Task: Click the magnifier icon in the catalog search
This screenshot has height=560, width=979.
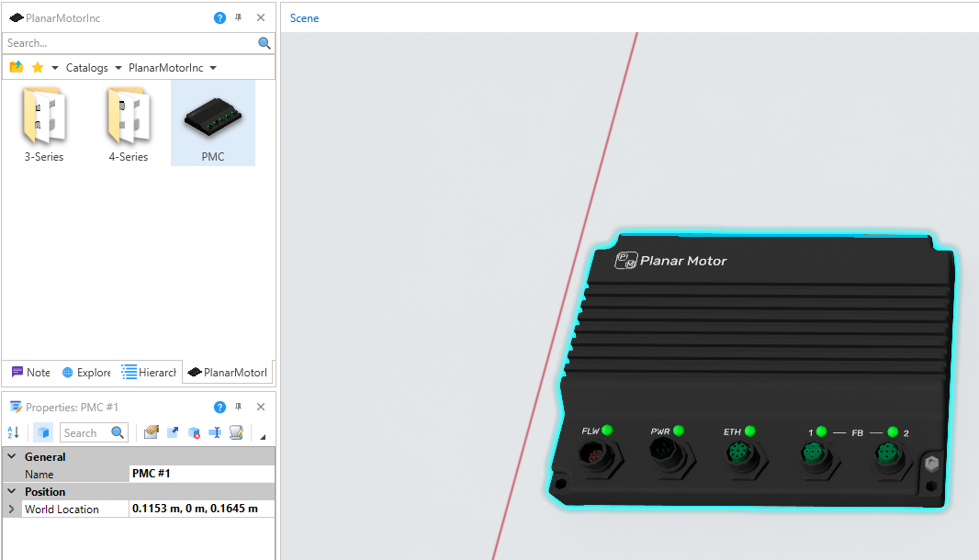Action: click(264, 43)
